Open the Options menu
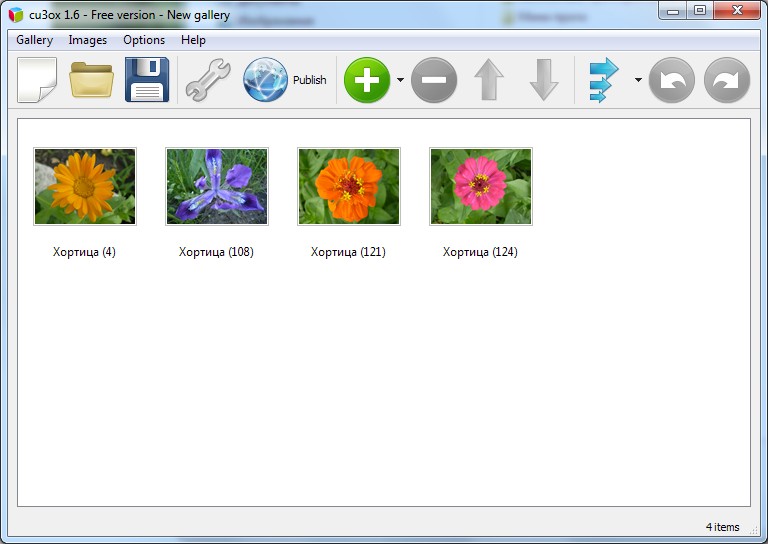Image resolution: width=768 pixels, height=544 pixels. [144, 40]
